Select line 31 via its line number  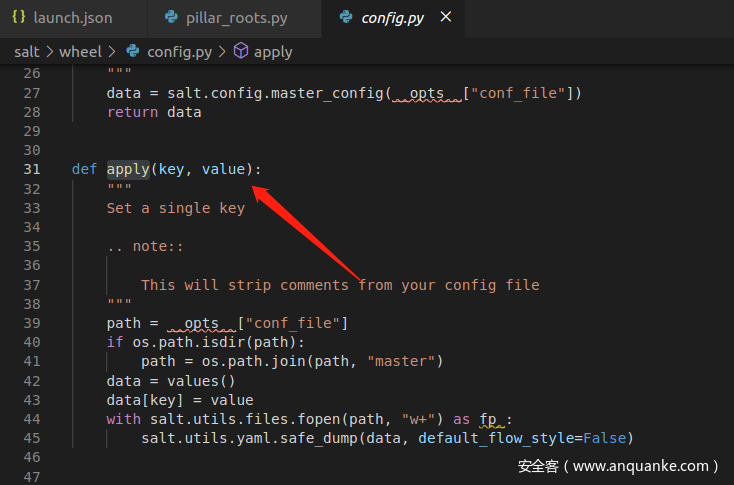point(31,169)
